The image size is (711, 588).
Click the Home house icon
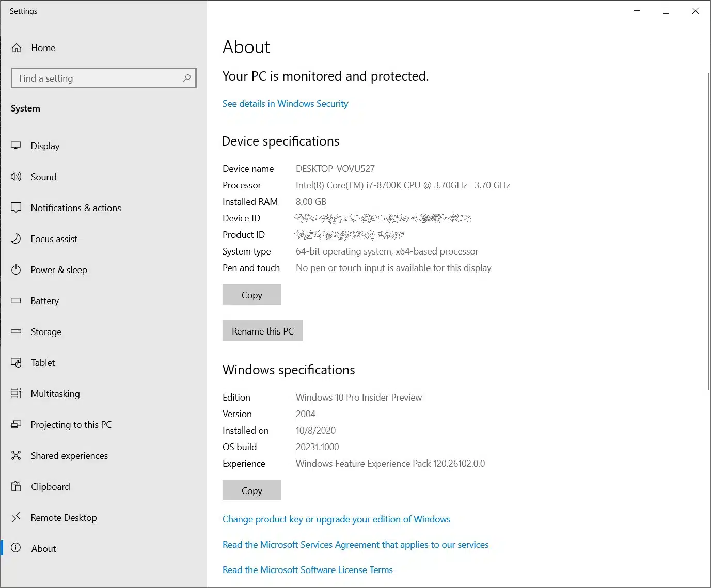coord(17,48)
